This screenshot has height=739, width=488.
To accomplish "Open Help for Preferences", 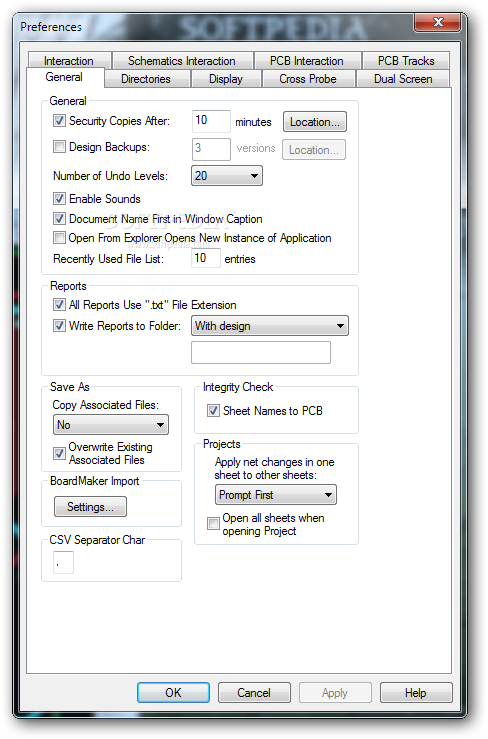I will tap(415, 692).
